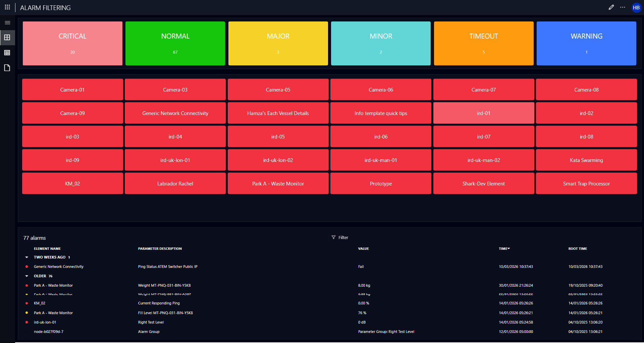The image size is (644, 343).
Task: Click the pencil edit dashboard icon
Action: coord(611,7)
